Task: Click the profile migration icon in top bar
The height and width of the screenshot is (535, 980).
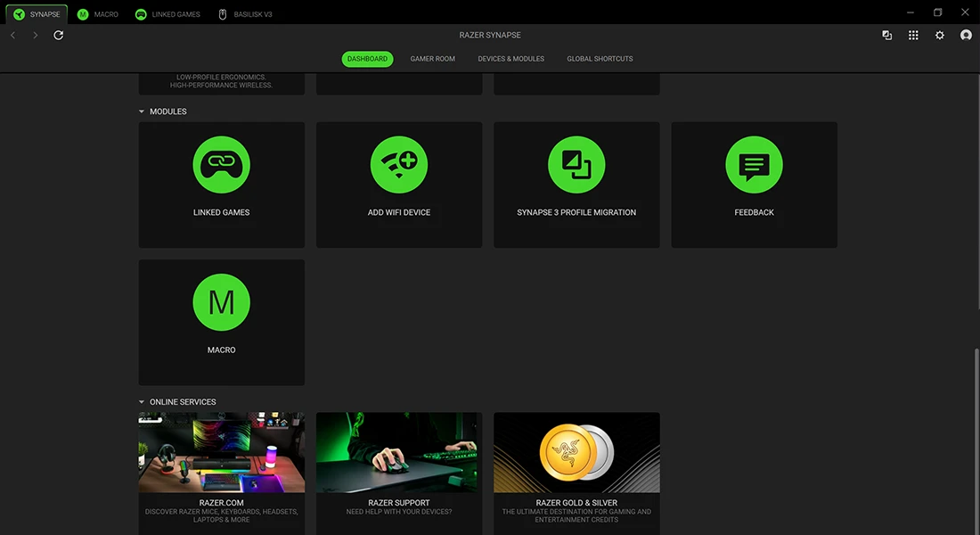Action: pyautogui.click(x=886, y=35)
